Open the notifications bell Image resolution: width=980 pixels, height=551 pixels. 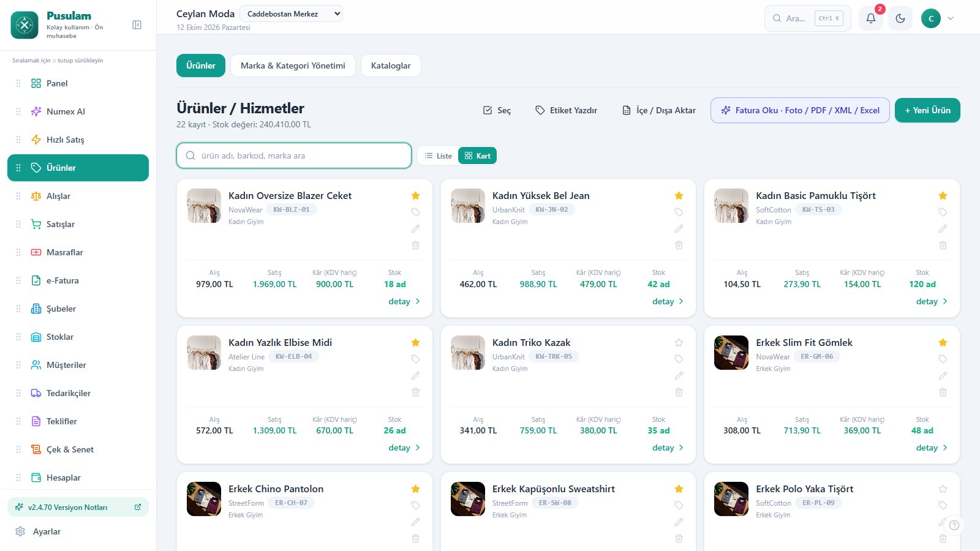click(870, 18)
